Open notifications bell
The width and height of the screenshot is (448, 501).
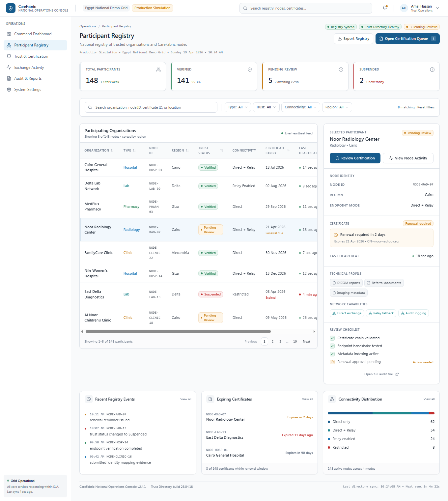coord(385,8)
